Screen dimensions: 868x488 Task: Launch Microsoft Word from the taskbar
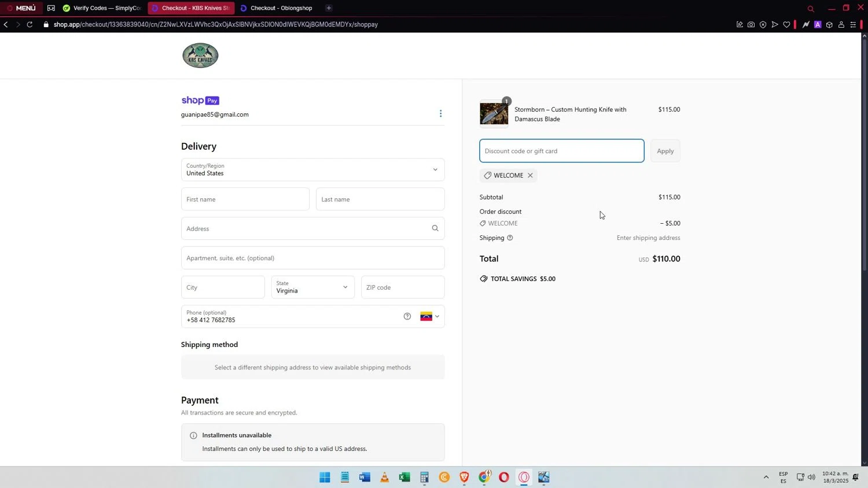click(365, 477)
